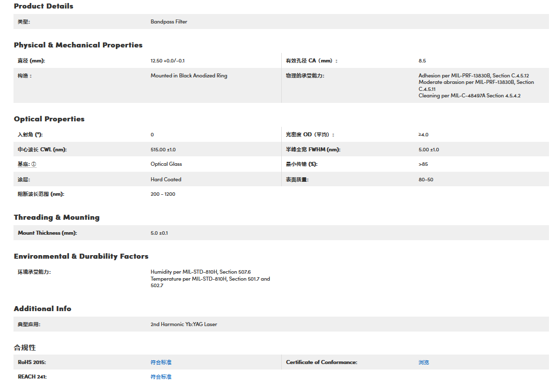Click the Physical & Mechanical Properties heading
Viewport: 554px width, 392px height.
coord(78,45)
